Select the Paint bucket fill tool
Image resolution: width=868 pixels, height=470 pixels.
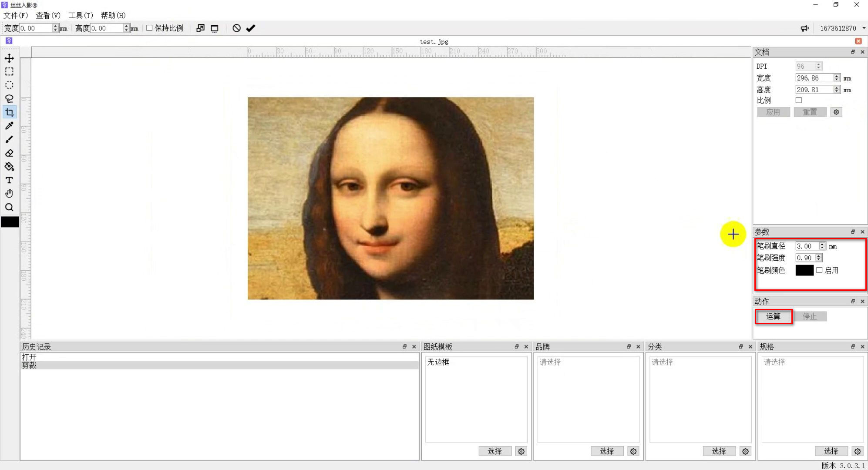point(9,166)
